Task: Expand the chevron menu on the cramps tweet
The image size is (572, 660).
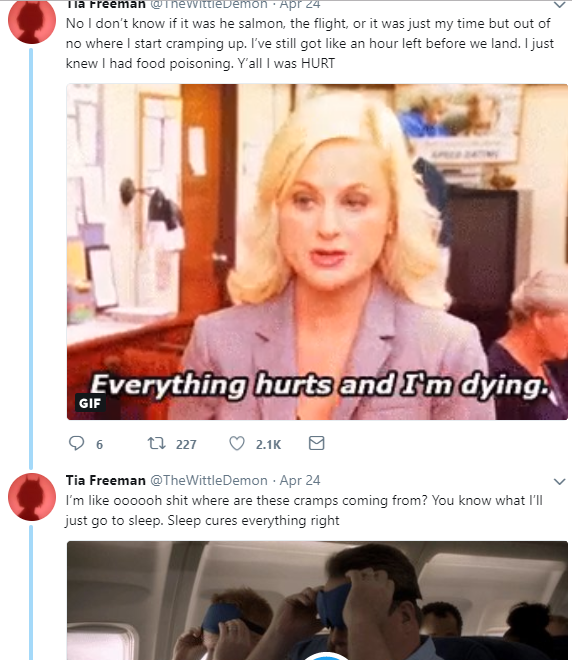Action: (x=559, y=481)
